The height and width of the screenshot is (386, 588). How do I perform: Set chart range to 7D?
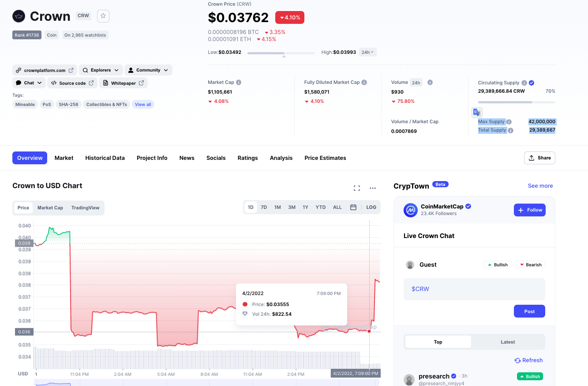[264, 207]
